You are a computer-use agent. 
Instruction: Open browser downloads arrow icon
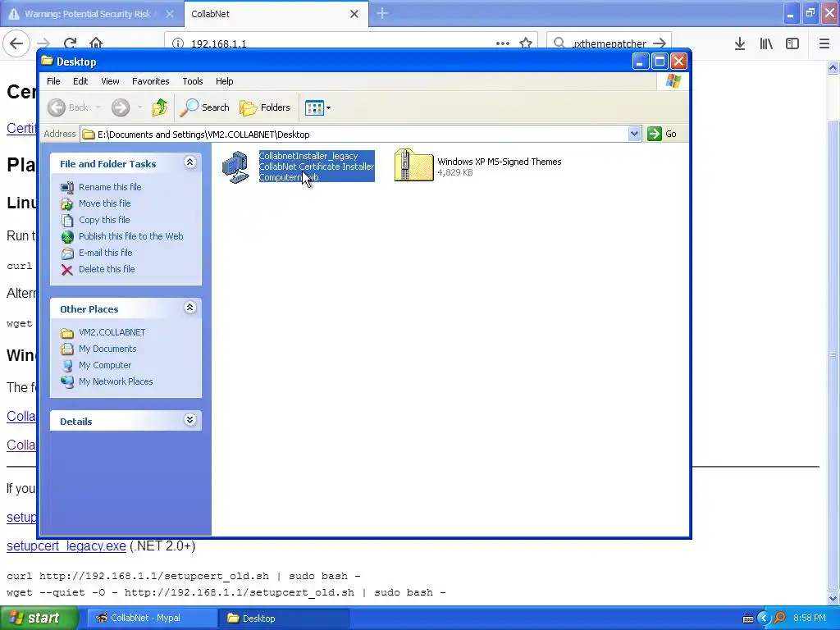coord(740,43)
